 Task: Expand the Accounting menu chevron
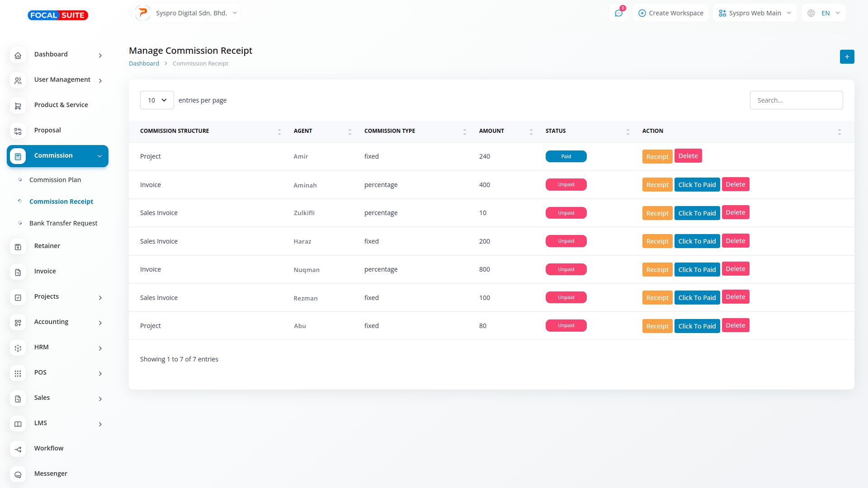100,323
